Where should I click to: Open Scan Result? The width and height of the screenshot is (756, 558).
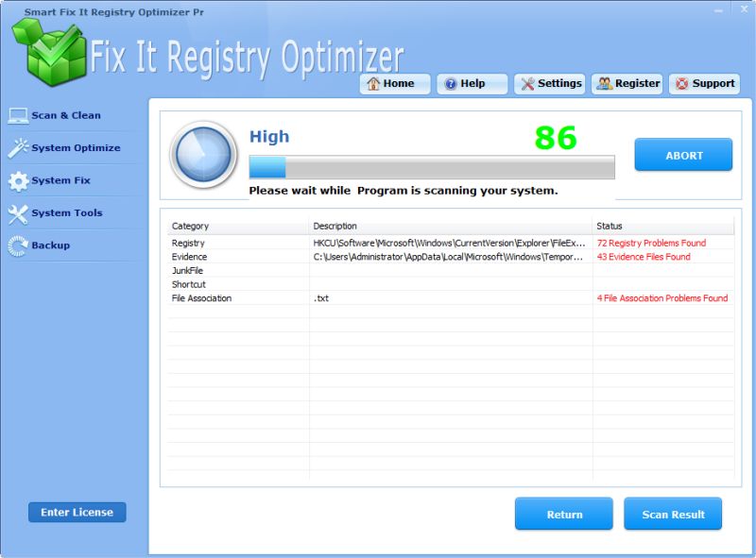(x=673, y=515)
